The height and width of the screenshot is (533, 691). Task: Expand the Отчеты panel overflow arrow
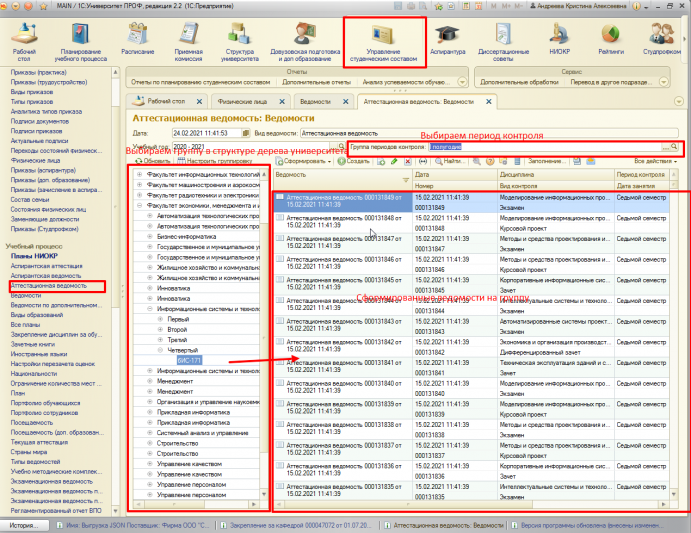(x=462, y=82)
